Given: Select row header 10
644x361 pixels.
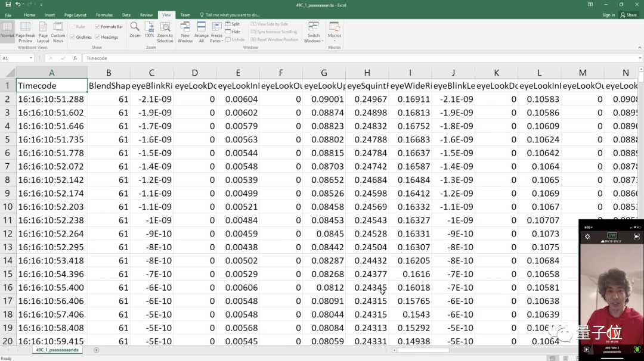Looking at the screenshot, I should 7,207.
